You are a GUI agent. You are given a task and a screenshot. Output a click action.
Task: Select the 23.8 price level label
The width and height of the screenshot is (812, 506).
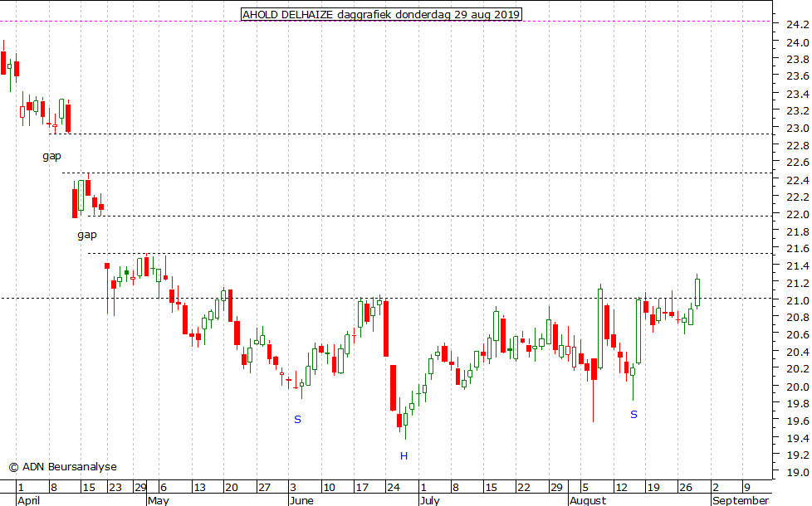(x=798, y=60)
